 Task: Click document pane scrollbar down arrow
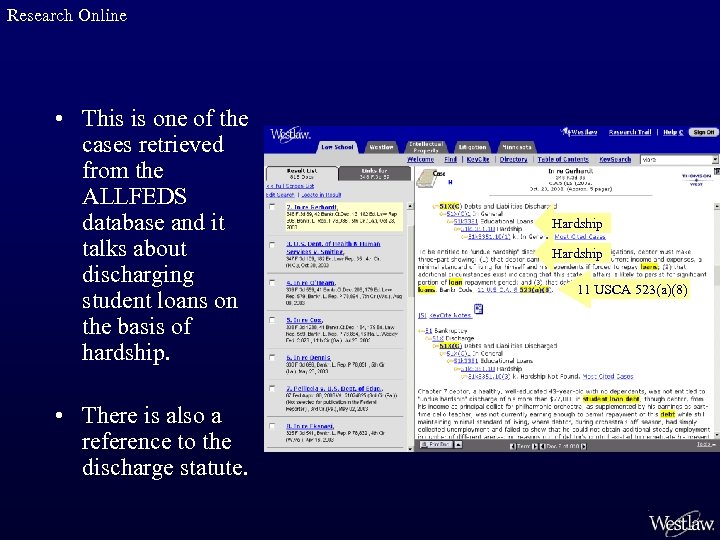pyautogui.click(x=717, y=434)
